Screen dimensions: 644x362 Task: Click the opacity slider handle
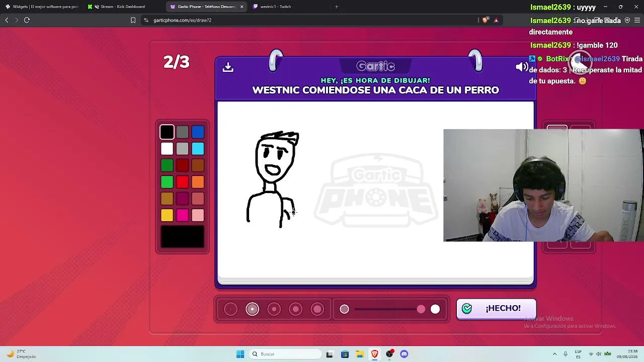point(421,309)
